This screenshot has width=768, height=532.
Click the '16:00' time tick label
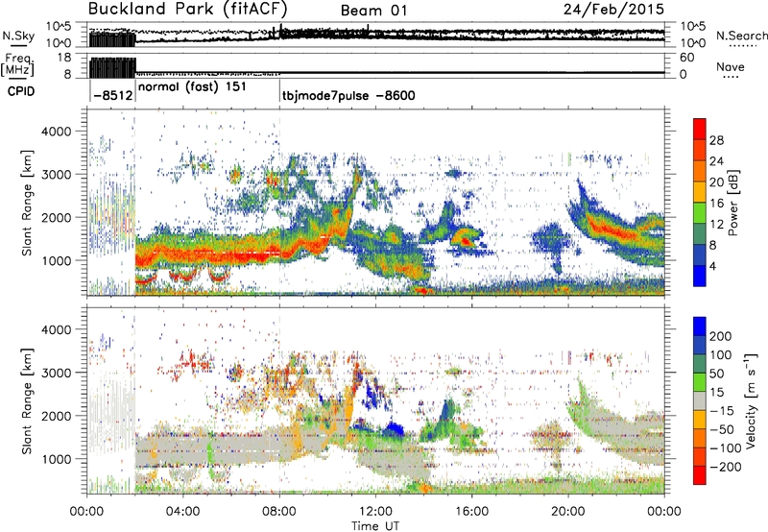click(471, 512)
